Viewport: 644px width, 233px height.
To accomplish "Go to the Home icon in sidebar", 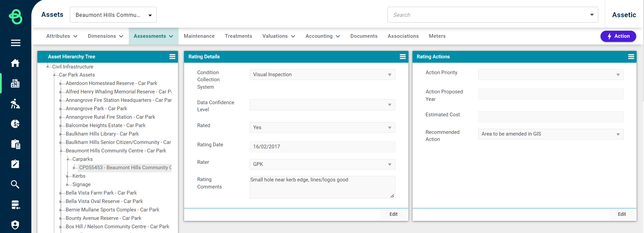I will 15,63.
